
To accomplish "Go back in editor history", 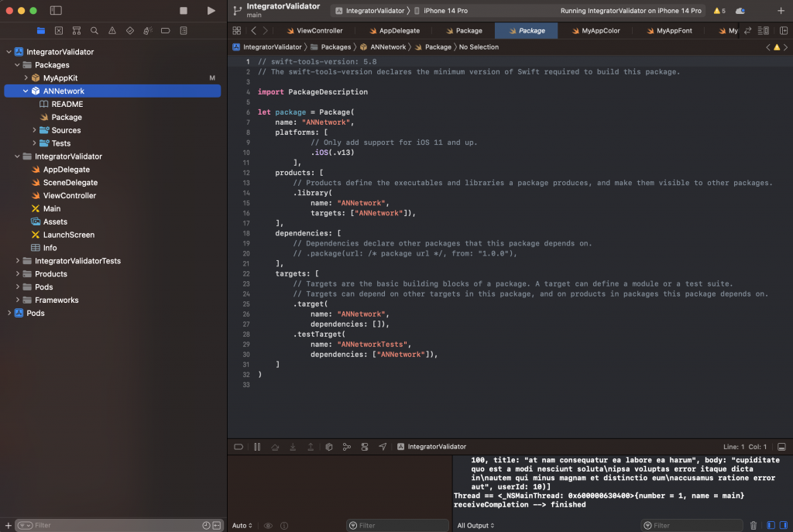I will 254,31.
